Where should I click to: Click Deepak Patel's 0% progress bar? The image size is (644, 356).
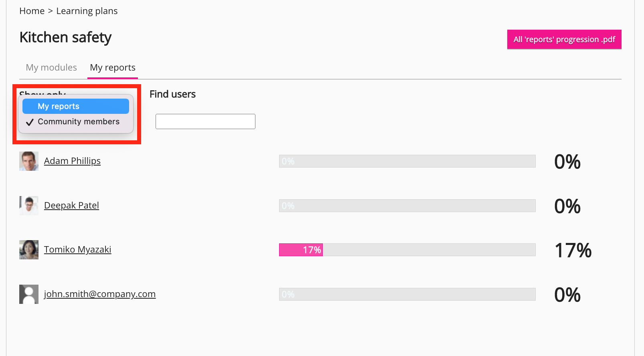click(407, 206)
